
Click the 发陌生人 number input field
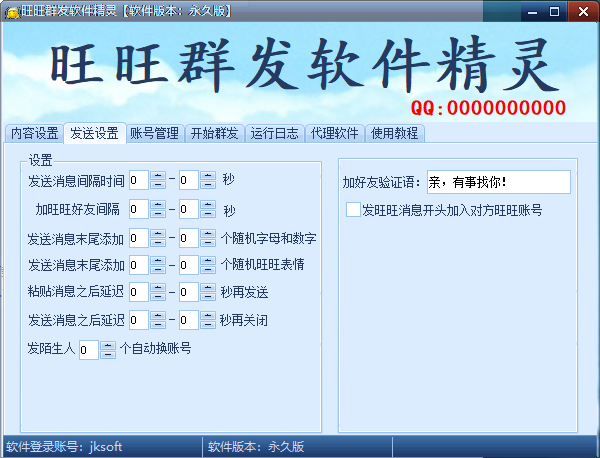click(88, 349)
